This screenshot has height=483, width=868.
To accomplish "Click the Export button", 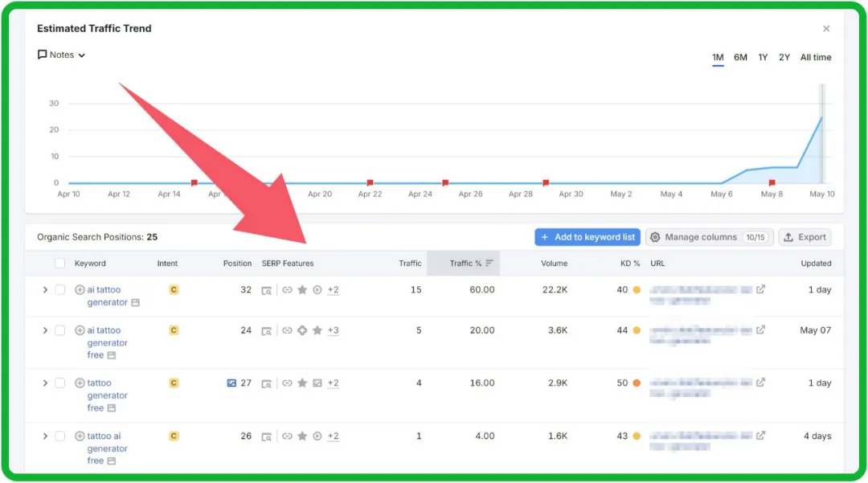I will (805, 237).
